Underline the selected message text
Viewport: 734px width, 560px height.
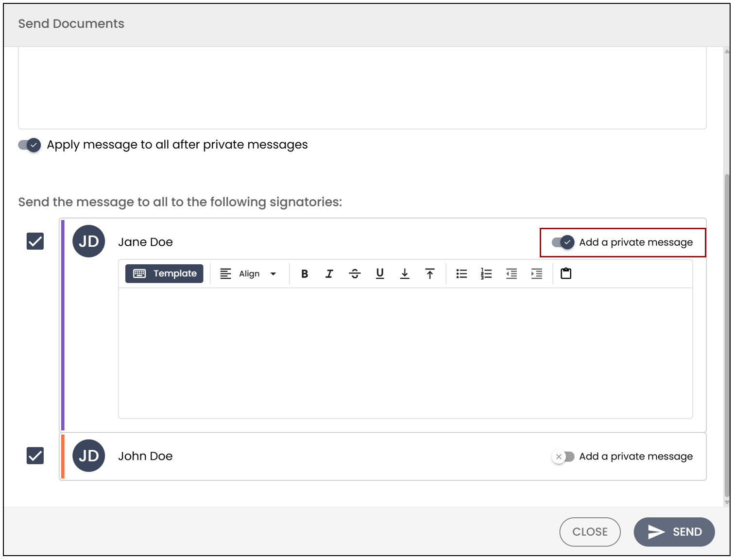pyautogui.click(x=380, y=274)
